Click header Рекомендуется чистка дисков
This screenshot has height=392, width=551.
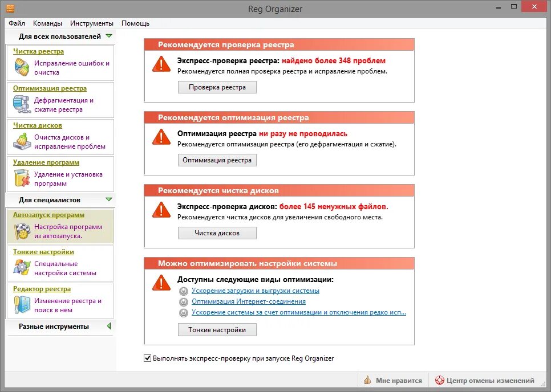(218, 190)
